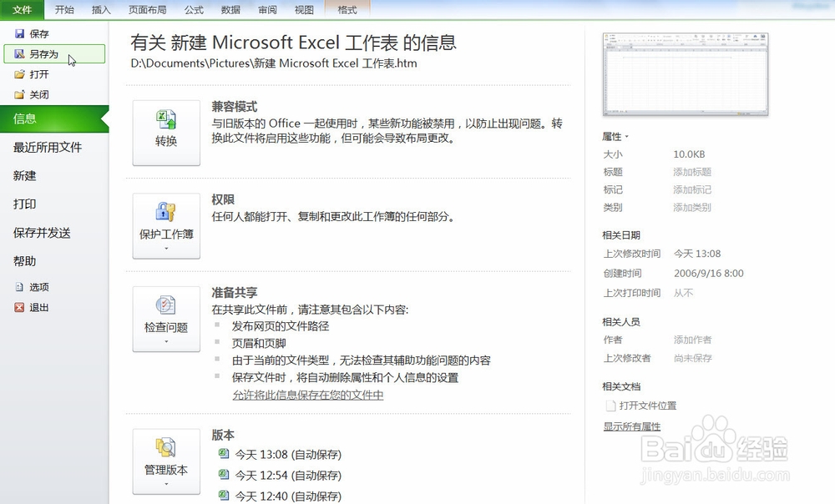Click the bullet item 页眉和页脚

pos(259,343)
